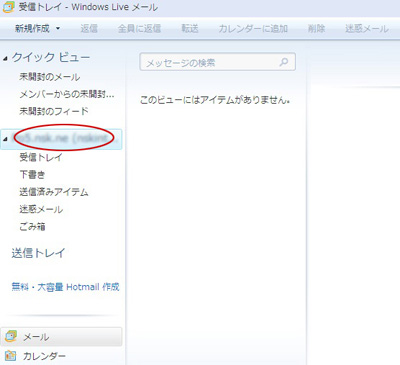Screen dimensions: 400x365
Task: Switch to メール view button
Action: pos(61,337)
